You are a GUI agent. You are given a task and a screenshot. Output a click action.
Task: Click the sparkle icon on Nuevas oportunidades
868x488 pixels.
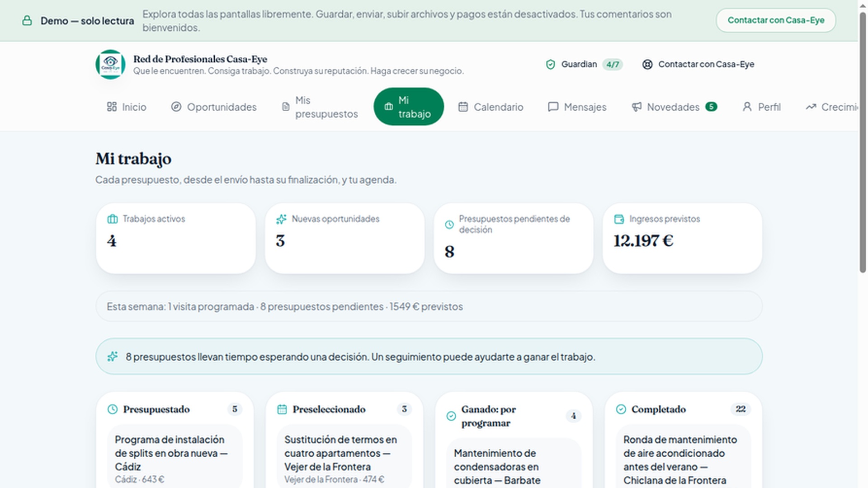(281, 219)
